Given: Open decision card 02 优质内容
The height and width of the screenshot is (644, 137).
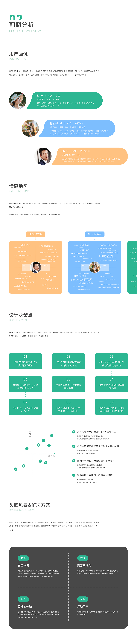Looking at the screenshot, I should coord(68,361).
